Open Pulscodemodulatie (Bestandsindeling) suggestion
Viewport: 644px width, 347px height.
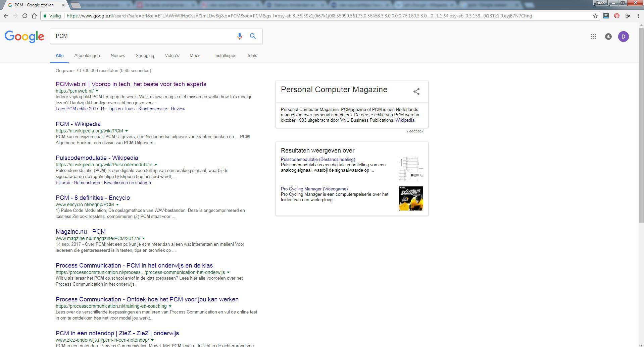pyautogui.click(x=318, y=160)
